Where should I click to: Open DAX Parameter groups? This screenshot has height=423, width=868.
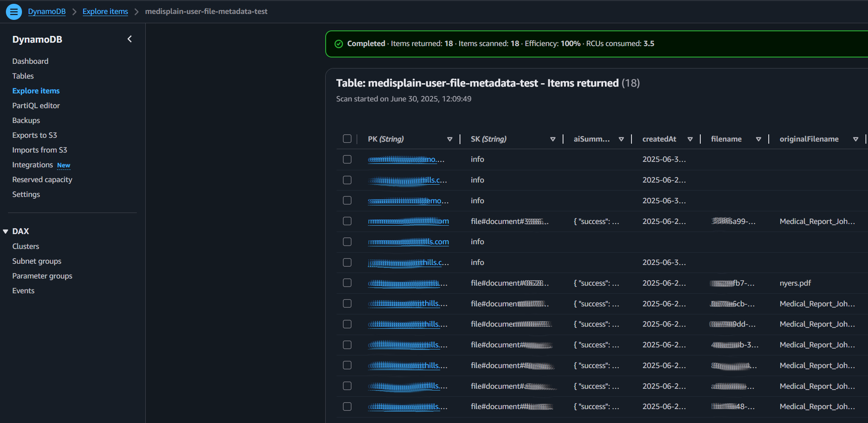42,276
